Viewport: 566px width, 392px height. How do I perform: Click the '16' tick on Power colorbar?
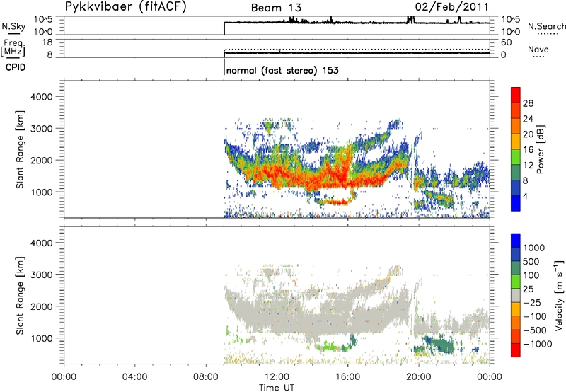(x=528, y=150)
